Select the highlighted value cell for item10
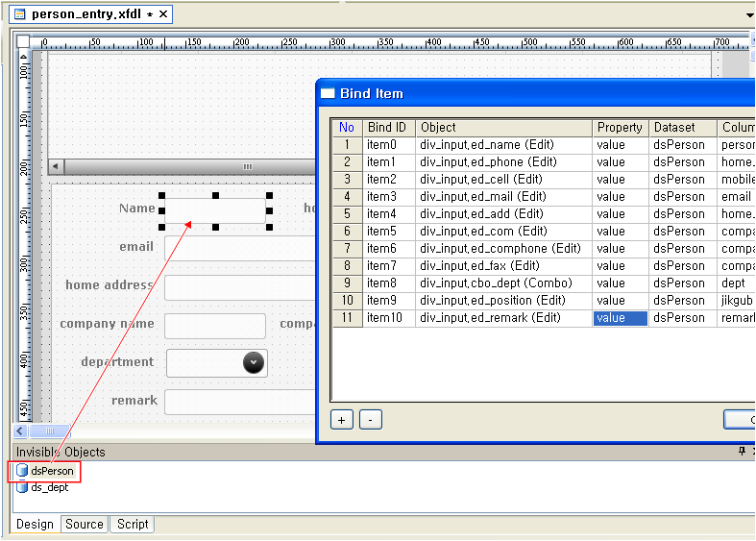 621,318
